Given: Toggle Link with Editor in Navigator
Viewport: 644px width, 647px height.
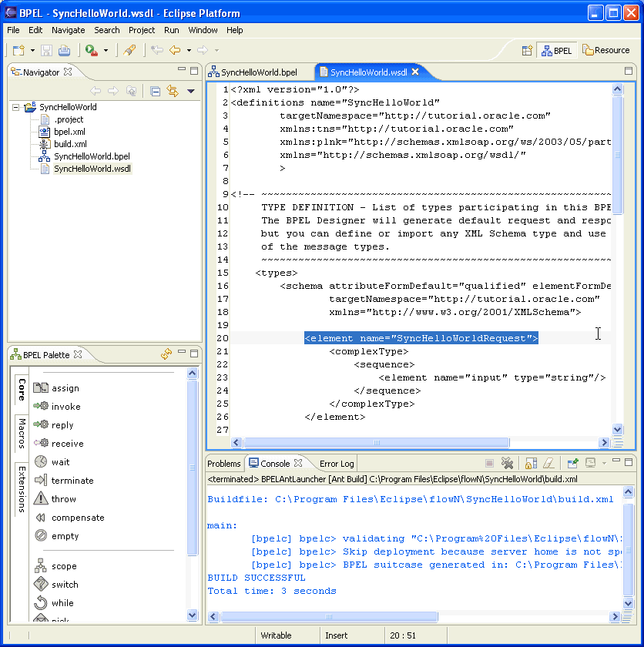Looking at the screenshot, I should point(173,91).
